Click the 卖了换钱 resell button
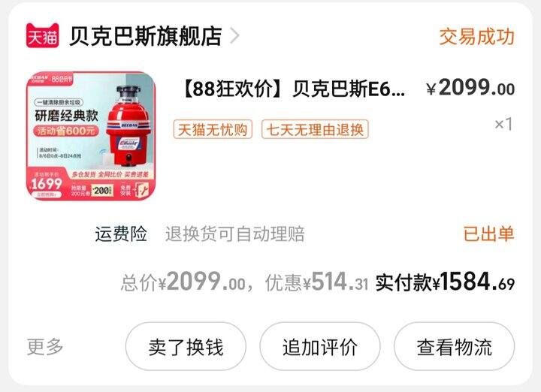Viewport: 541px width, 392px height. 186,346
